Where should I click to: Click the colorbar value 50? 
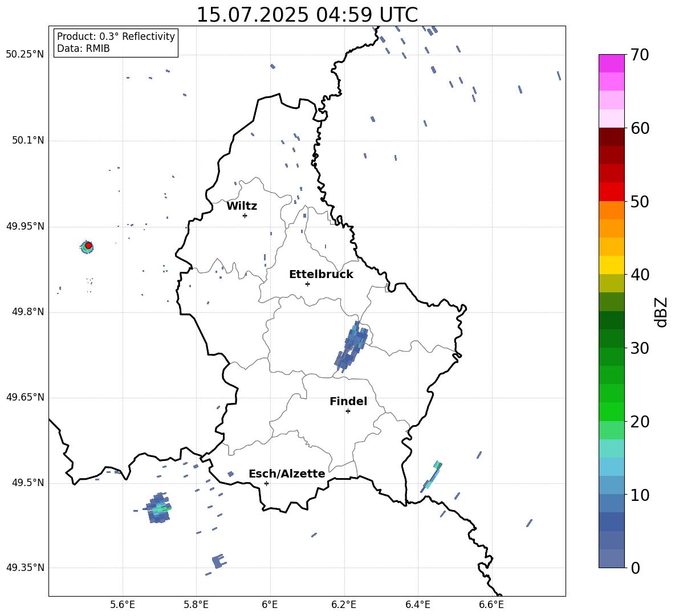(x=640, y=202)
